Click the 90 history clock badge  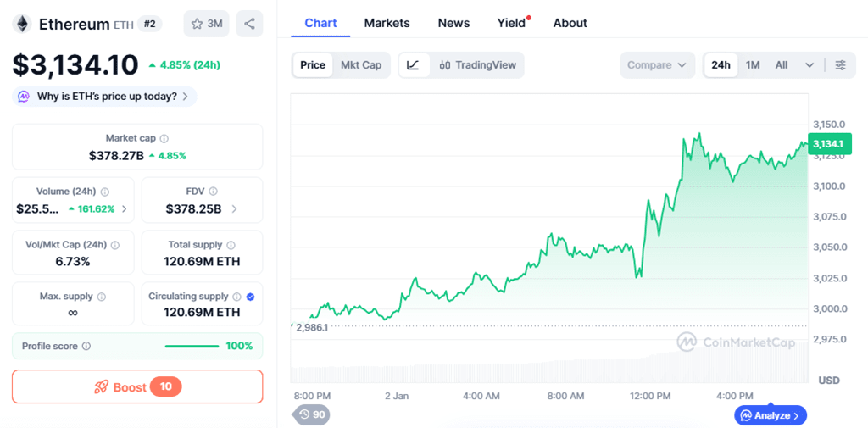(312, 414)
